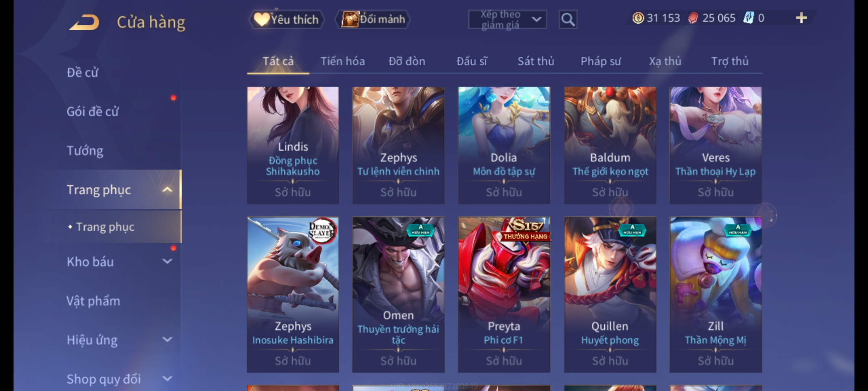
Task: Collapse the Trang phục sidebar section
Action: tap(167, 190)
